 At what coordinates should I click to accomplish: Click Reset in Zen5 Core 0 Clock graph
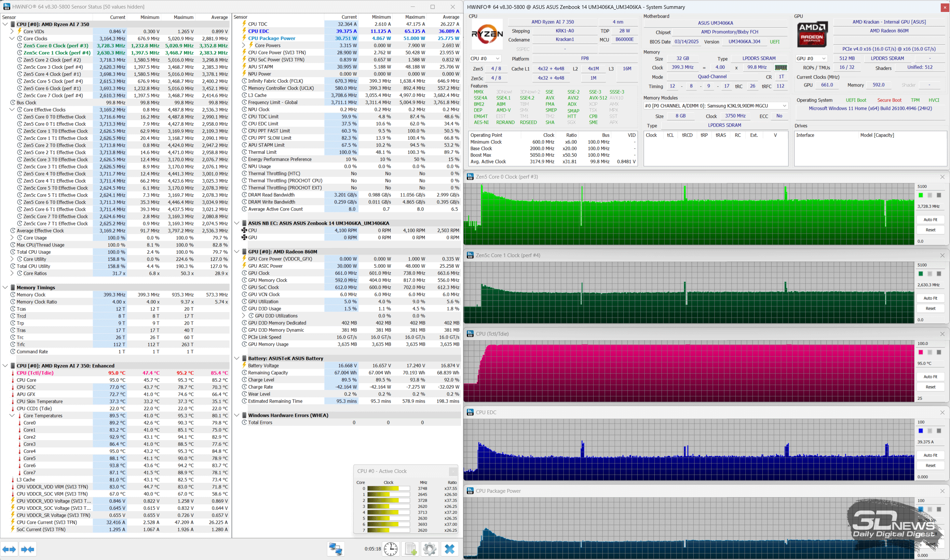[930, 230]
